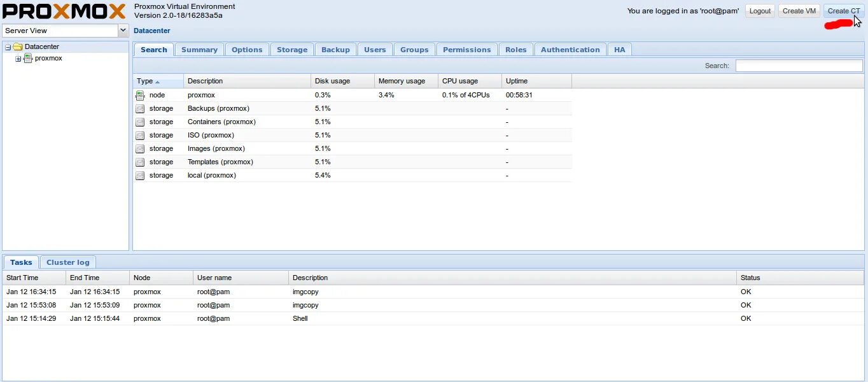Click storage icon for Containers (proxmox)
The height and width of the screenshot is (382, 868).
140,122
